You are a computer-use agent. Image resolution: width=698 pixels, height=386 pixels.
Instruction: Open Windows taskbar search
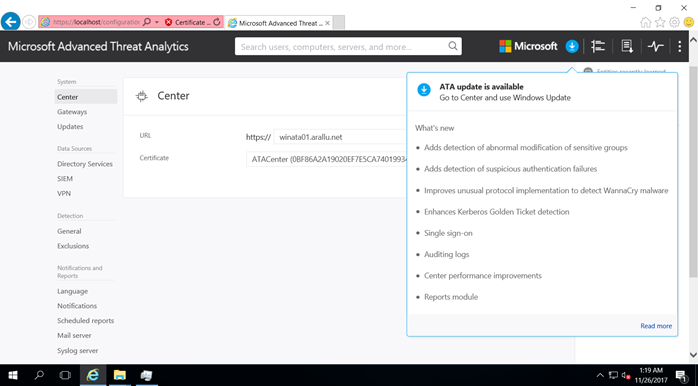(39, 375)
